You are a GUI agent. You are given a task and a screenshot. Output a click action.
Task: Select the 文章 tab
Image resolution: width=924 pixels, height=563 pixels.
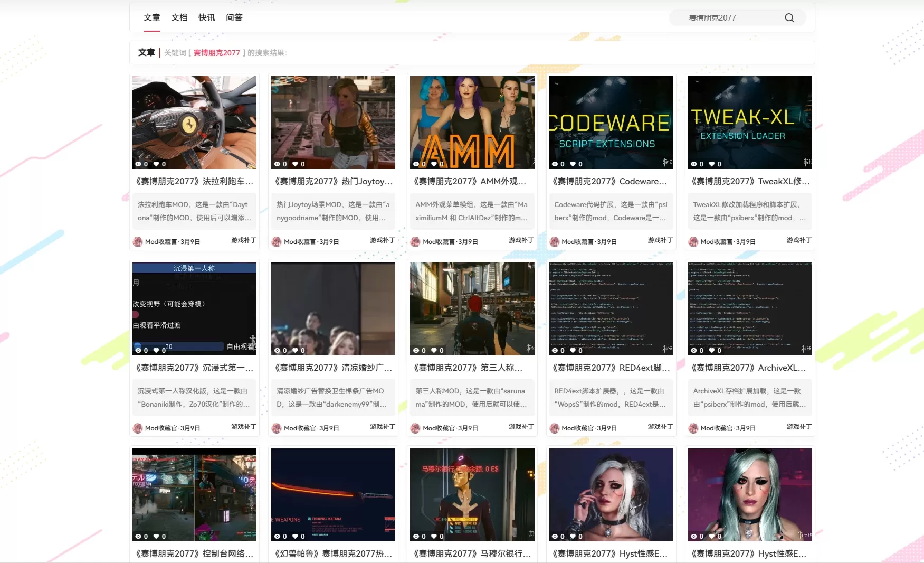click(152, 18)
